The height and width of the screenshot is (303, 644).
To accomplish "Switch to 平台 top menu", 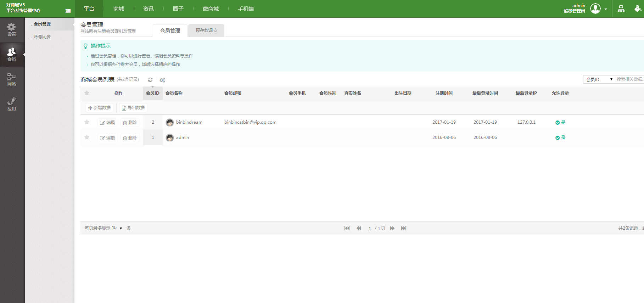I will (89, 9).
